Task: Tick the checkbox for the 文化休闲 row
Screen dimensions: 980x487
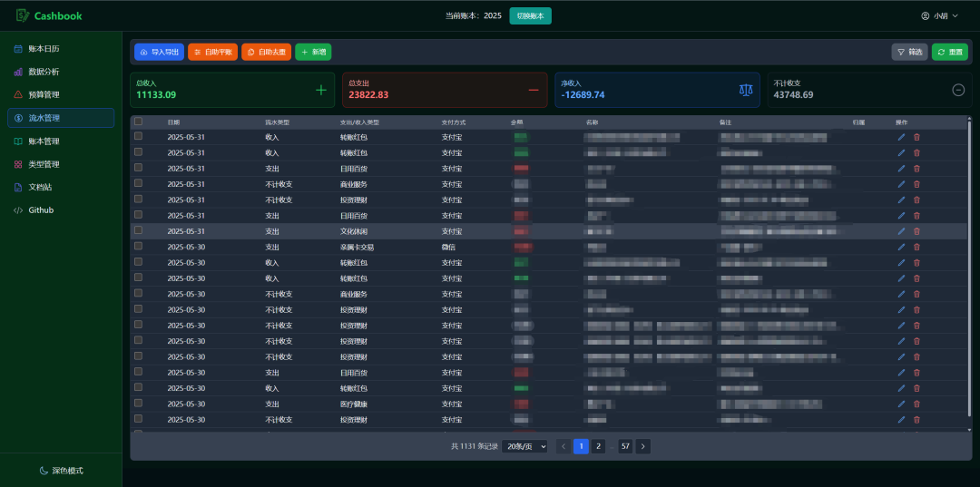Action: pos(138,231)
